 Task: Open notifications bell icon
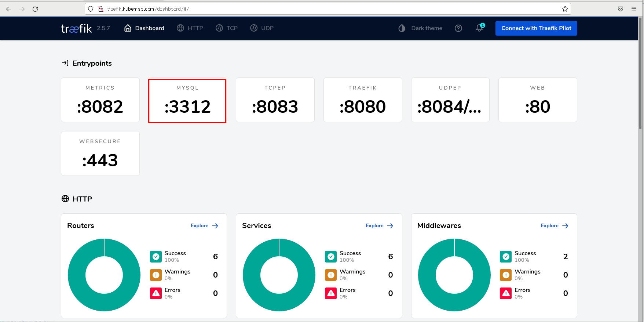coord(479,28)
